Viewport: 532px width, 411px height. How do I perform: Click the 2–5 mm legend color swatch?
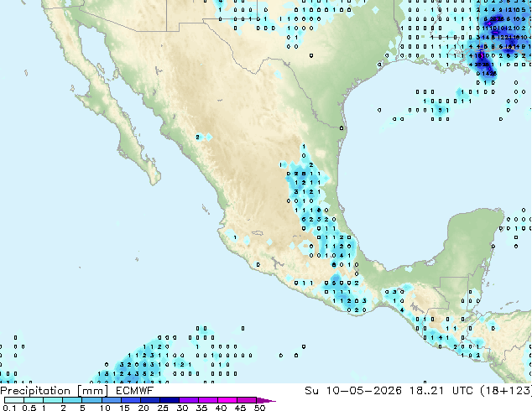pyautogui.click(x=72, y=400)
